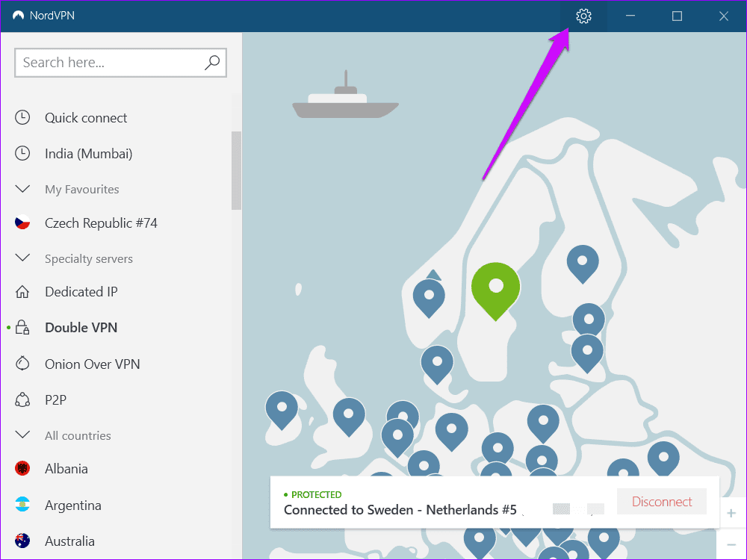Choose P2P servers
The image size is (747, 560).
pyautogui.click(x=55, y=400)
